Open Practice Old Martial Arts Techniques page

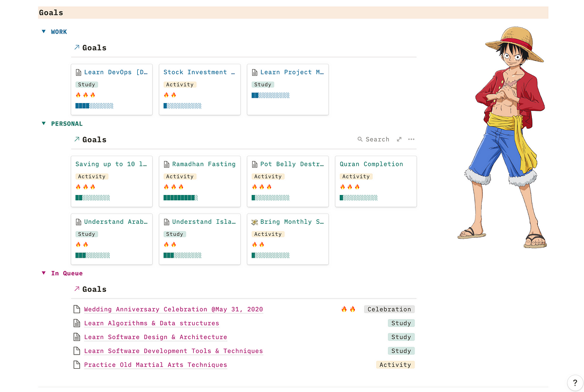[x=155, y=365]
